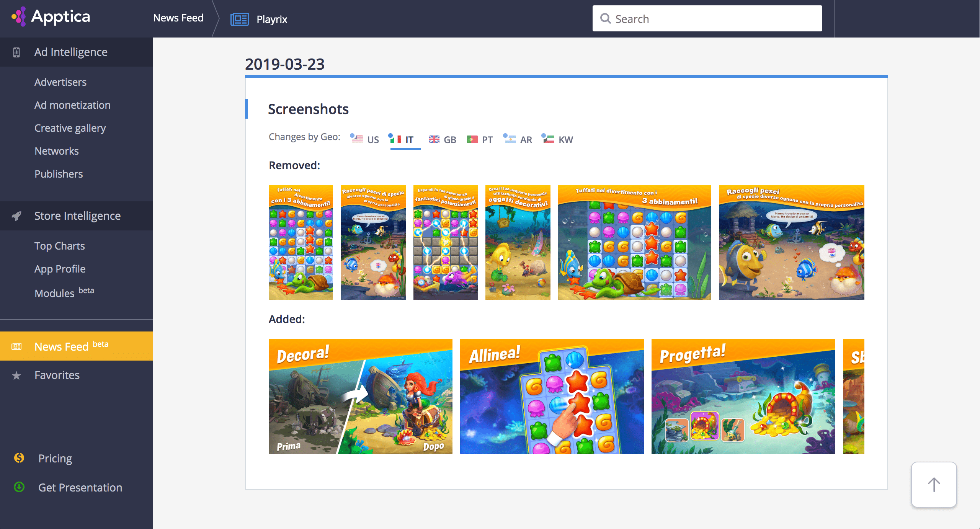Switch geo tab to AR
This screenshot has width=980, height=529.
[x=518, y=139]
